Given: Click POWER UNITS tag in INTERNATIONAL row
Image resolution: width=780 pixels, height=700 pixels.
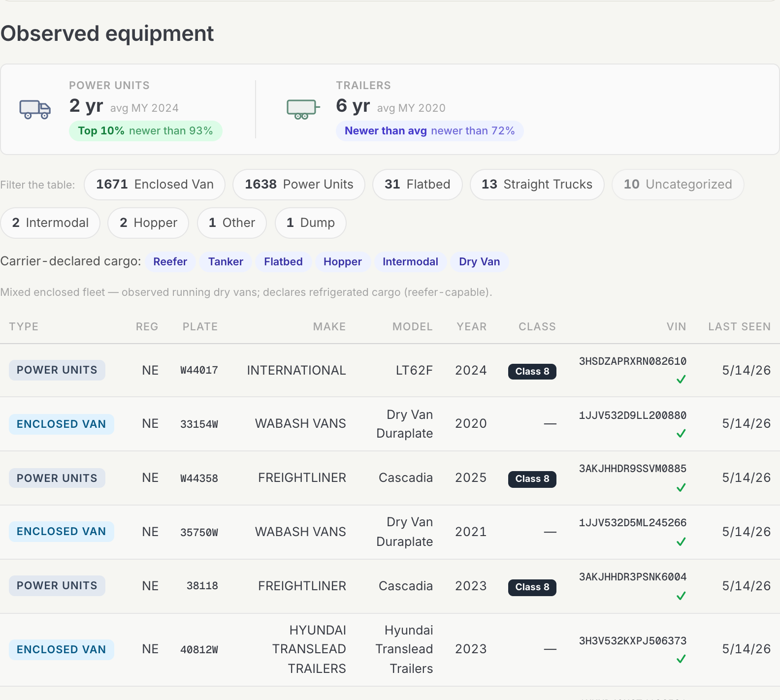Looking at the screenshot, I should coord(57,370).
